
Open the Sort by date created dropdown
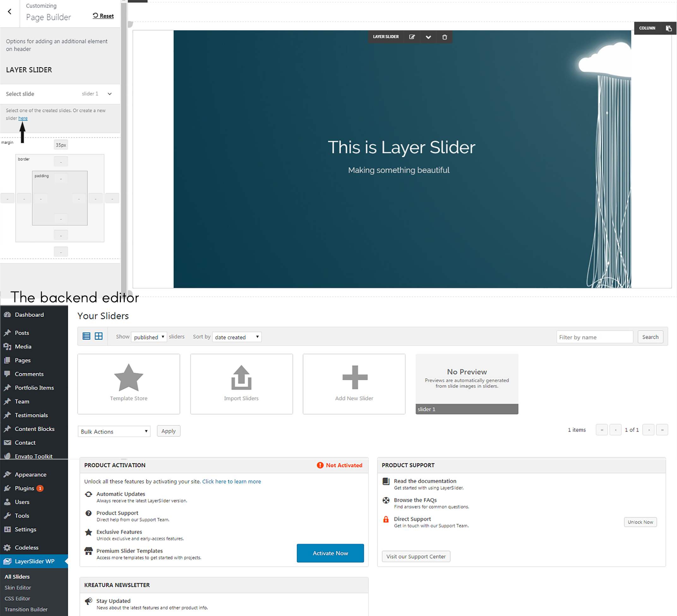[x=237, y=337]
